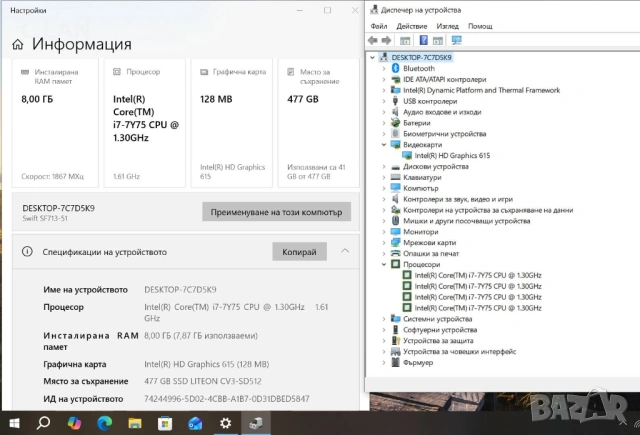The height and width of the screenshot is (435, 640).
Task: Expand Мрежови карти node
Action: [x=384, y=243]
